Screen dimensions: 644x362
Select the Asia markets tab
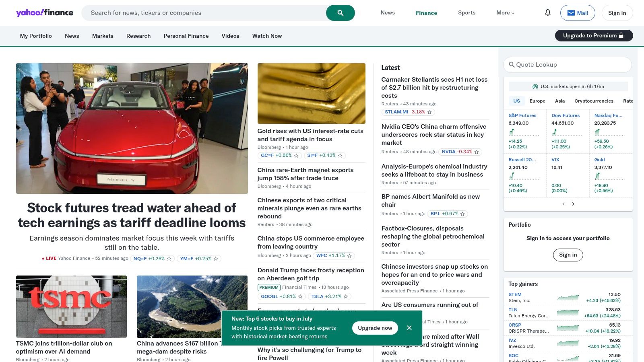[560, 101]
